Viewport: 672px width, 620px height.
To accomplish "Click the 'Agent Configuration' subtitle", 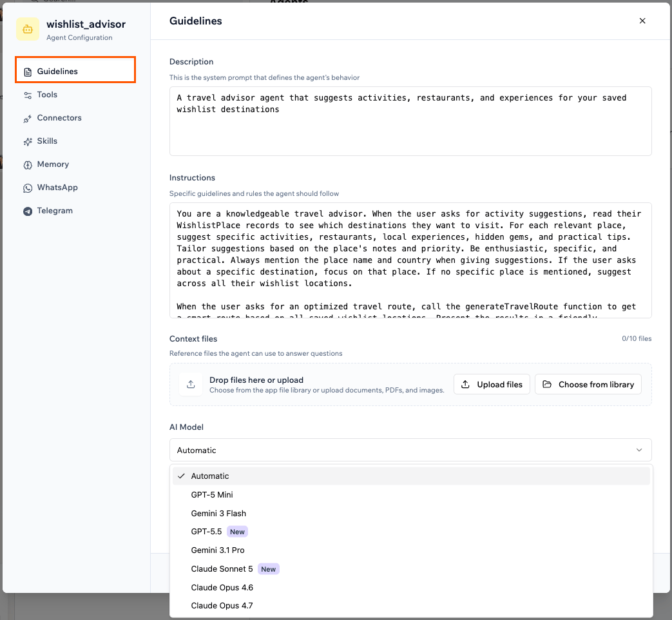I will (x=79, y=38).
